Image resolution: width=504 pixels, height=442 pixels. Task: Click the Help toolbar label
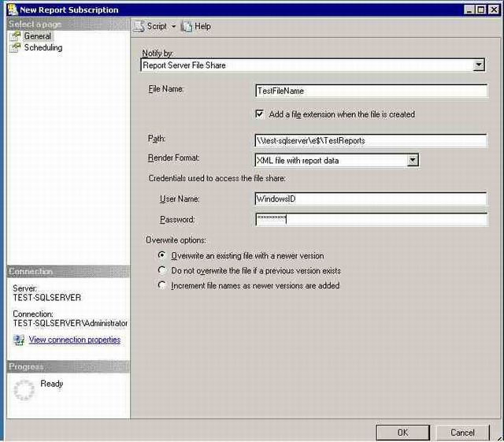(x=203, y=26)
